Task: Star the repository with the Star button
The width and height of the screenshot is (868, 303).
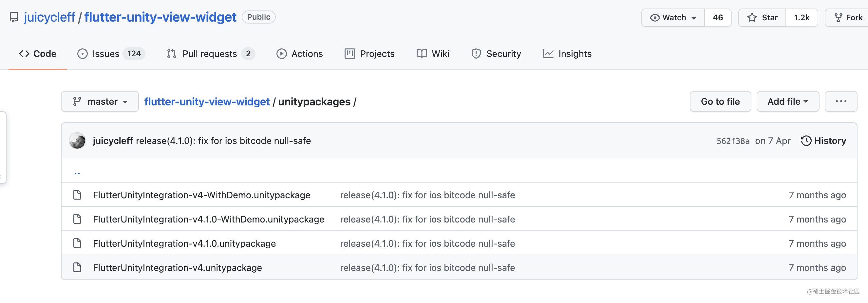Action: pos(762,18)
